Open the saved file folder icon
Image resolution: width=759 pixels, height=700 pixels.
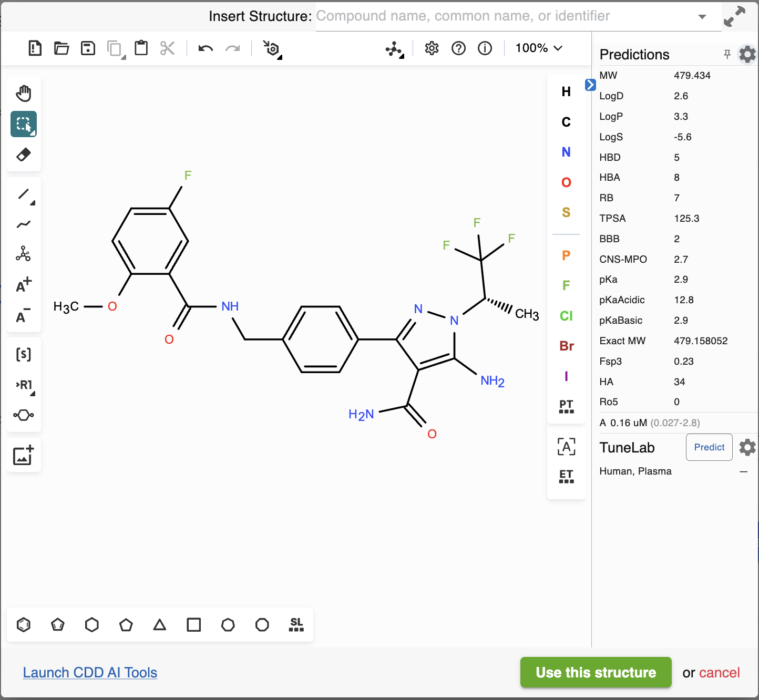point(61,48)
